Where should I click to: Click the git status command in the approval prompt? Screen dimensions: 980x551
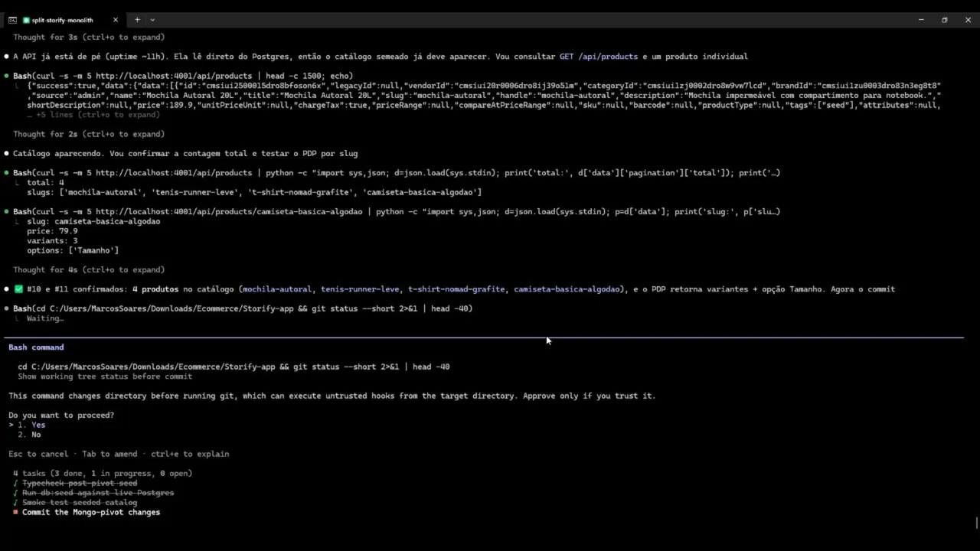pos(234,367)
